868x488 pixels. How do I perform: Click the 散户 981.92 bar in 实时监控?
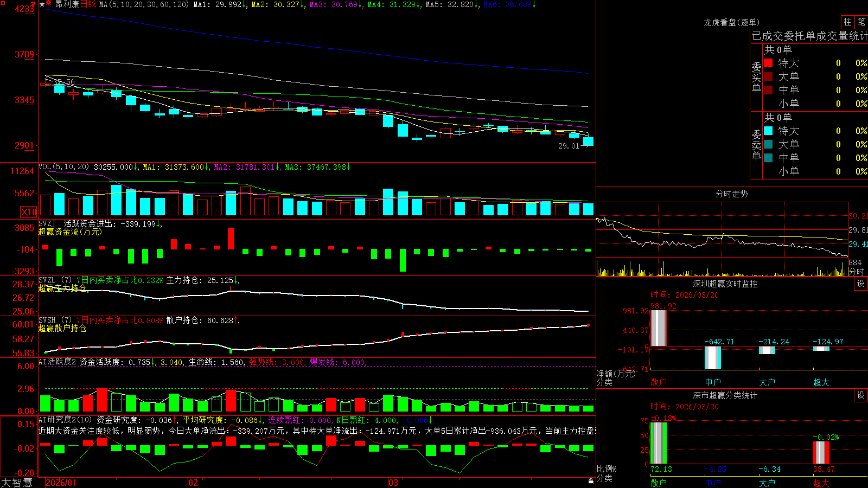pos(659,328)
